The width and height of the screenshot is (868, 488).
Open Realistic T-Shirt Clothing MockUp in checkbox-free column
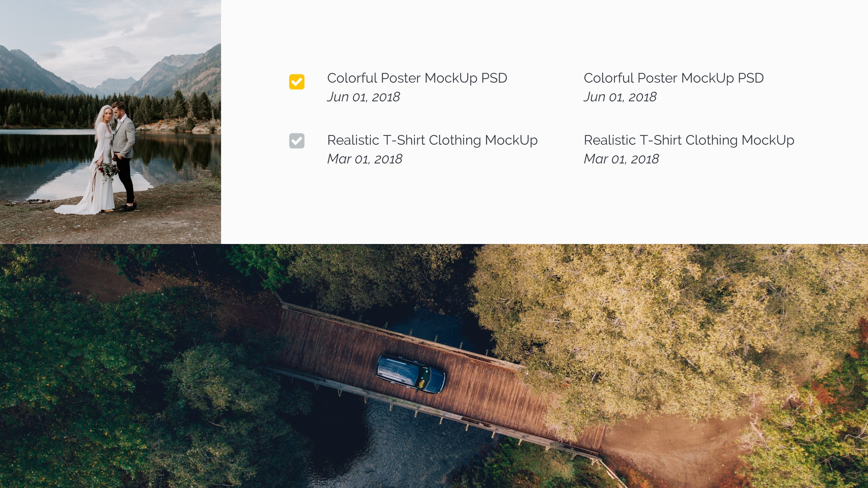pos(689,140)
